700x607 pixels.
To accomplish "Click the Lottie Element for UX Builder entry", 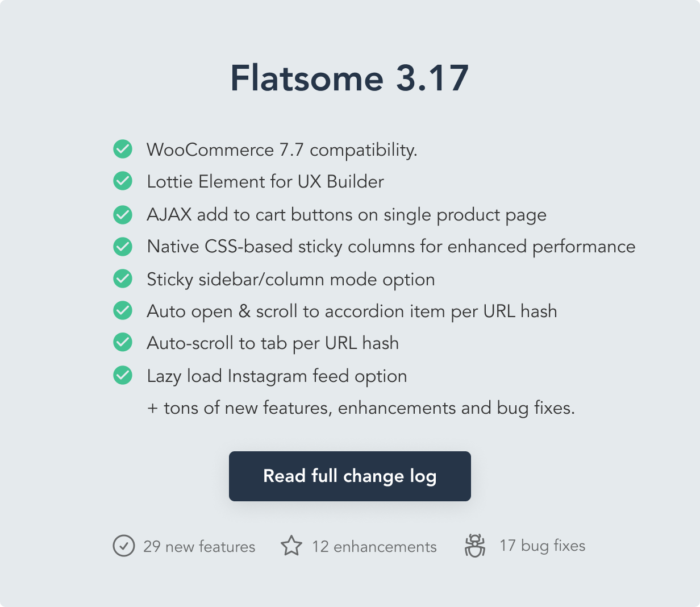I will click(x=265, y=181).
